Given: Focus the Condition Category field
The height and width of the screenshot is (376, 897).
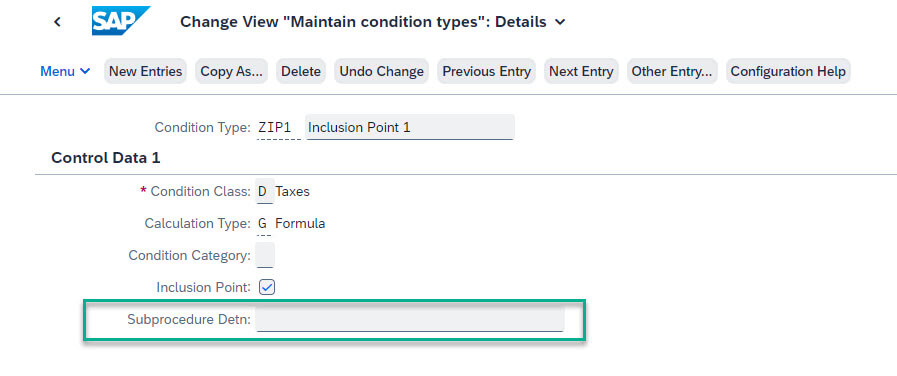Looking at the screenshot, I should pos(265,255).
